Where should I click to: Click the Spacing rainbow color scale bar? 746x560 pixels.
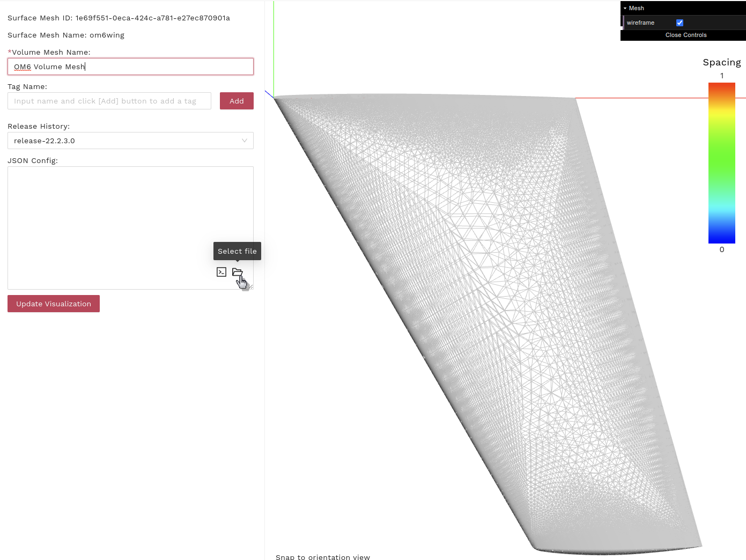[x=721, y=163]
